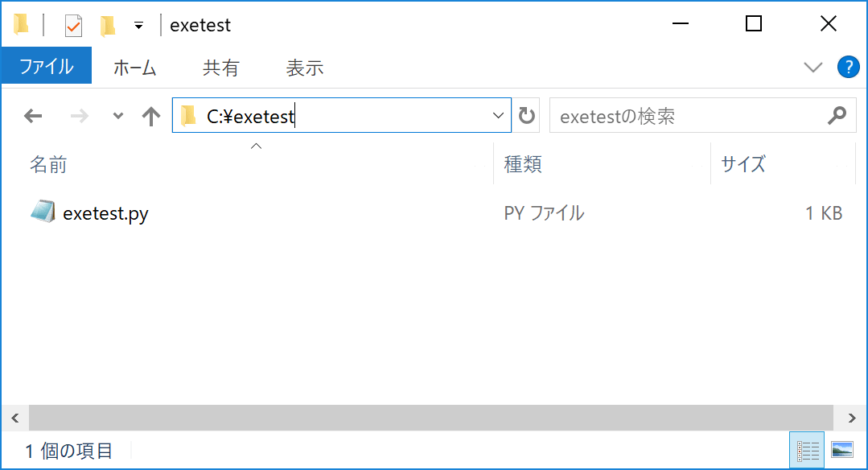Switch to the ホーム tab
Viewport: 868px width, 470px height.
[134, 68]
